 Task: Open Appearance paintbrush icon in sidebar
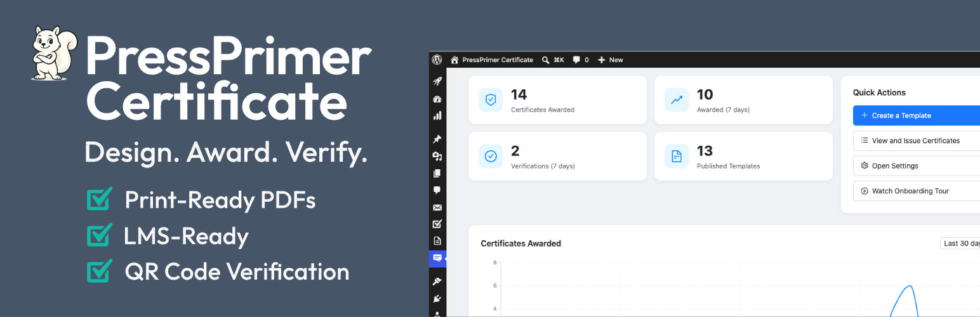point(437,281)
